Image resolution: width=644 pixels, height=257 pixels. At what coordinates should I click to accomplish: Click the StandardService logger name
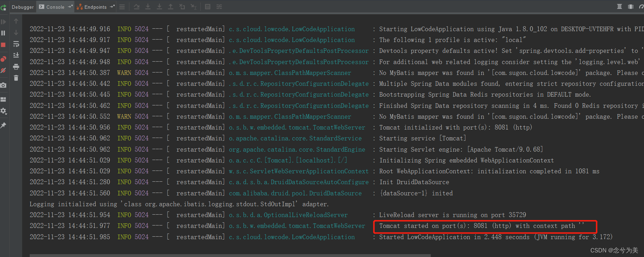[x=295, y=138]
